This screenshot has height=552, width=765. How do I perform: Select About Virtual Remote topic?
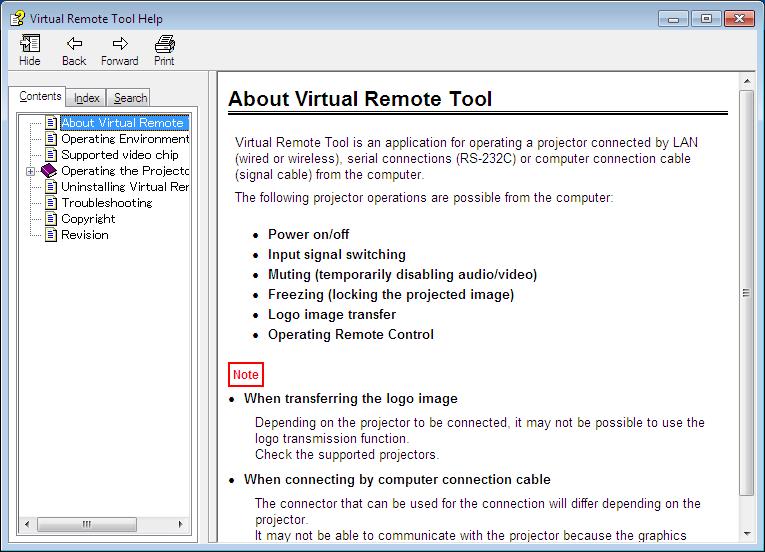click(x=124, y=123)
